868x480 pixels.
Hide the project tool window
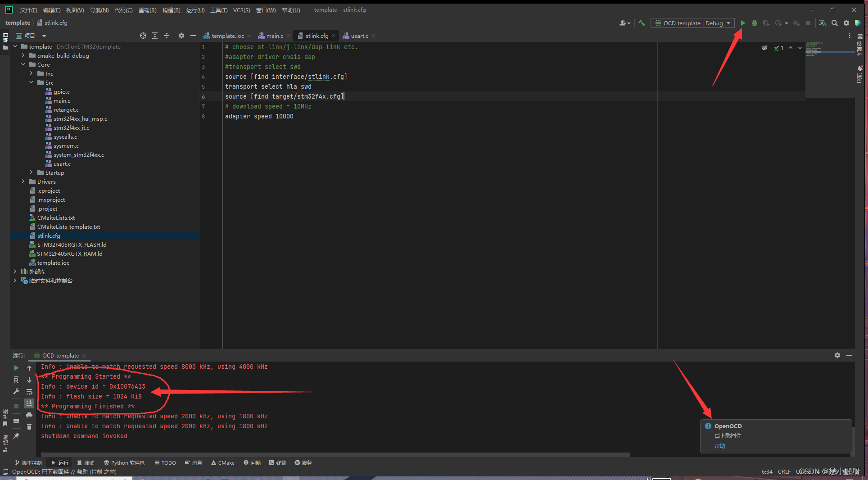193,36
